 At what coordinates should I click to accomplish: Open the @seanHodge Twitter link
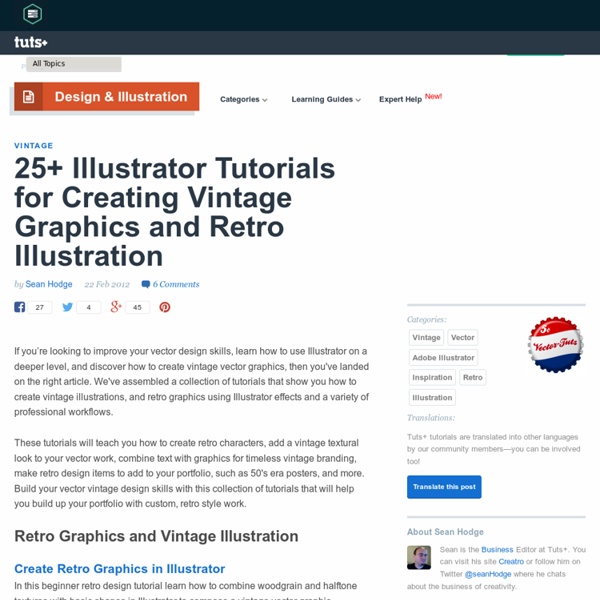(x=488, y=574)
